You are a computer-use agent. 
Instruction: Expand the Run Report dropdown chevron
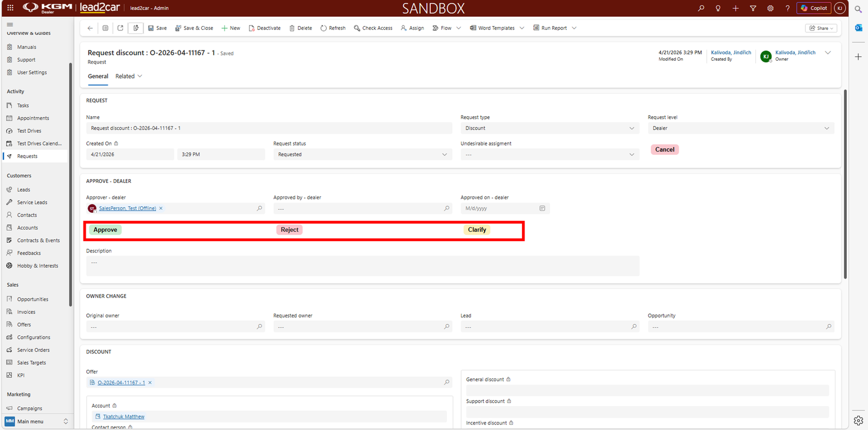(x=574, y=28)
